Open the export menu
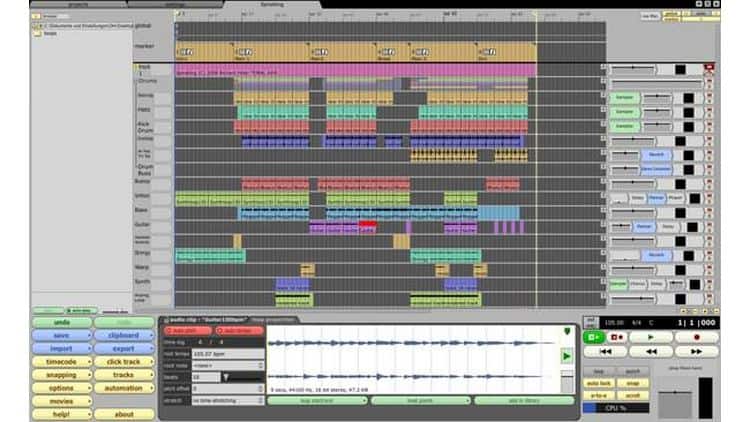Screen dimensions: 750x422 coord(124,349)
